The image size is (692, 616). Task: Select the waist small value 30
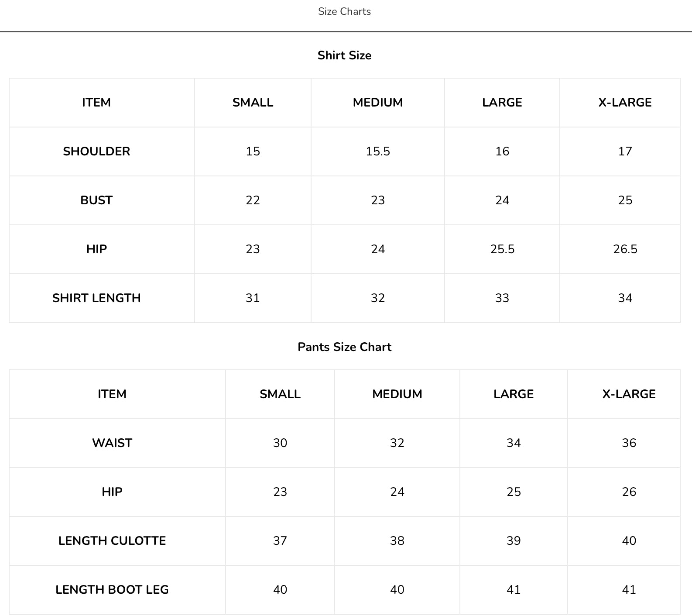(x=280, y=443)
